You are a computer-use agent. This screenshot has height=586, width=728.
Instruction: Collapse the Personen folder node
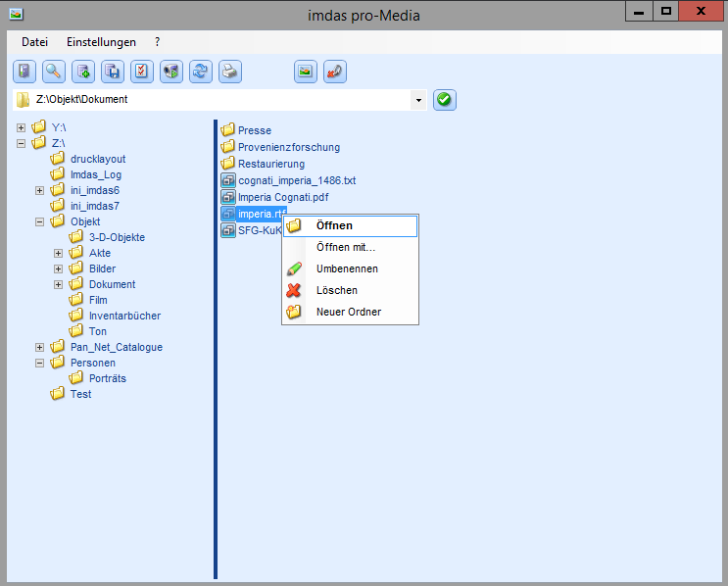(x=39, y=364)
